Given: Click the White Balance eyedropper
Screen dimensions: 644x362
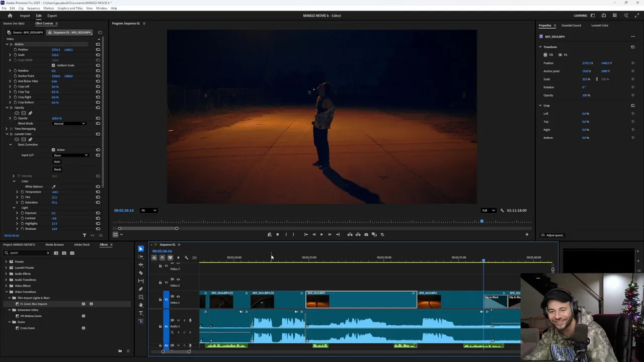Looking at the screenshot, I should [54, 187].
